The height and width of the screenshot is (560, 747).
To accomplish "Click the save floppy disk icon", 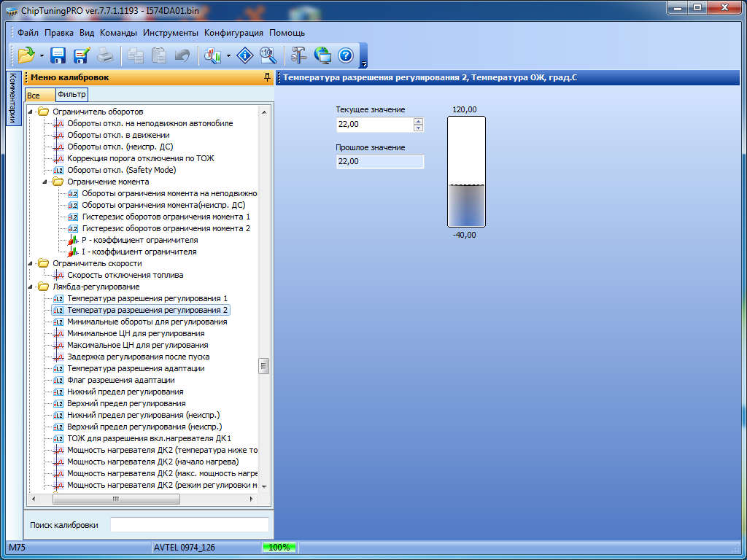I will point(58,55).
